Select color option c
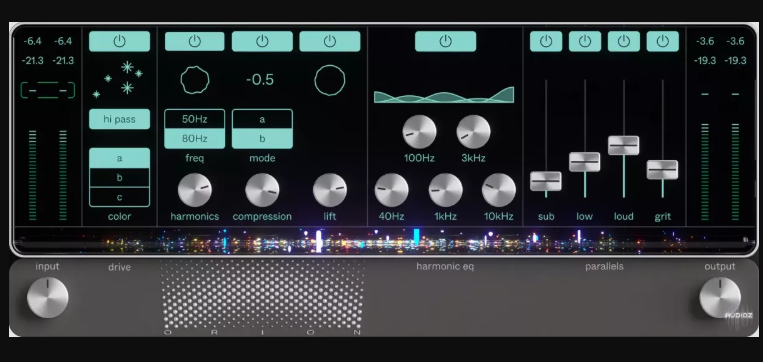This screenshot has width=763, height=362. click(x=119, y=197)
